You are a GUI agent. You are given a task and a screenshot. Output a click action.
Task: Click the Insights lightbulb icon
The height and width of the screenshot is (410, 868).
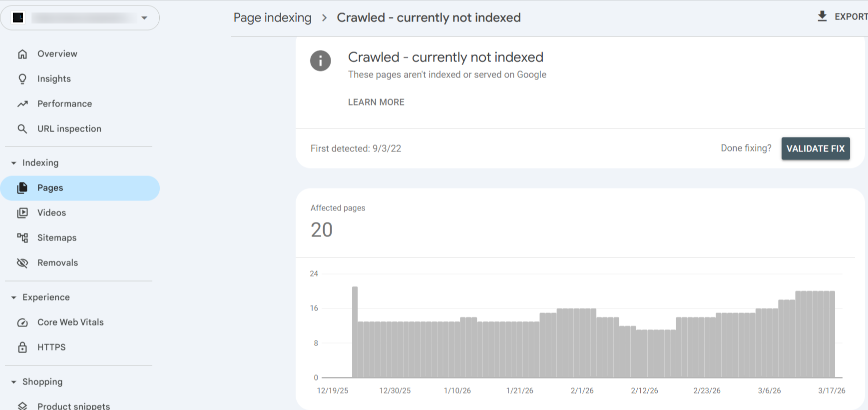click(x=22, y=79)
